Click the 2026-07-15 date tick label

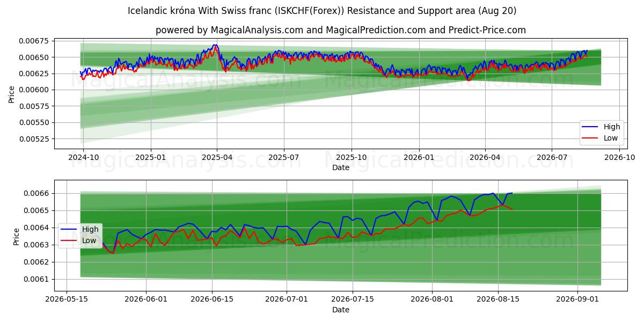[x=354, y=300]
